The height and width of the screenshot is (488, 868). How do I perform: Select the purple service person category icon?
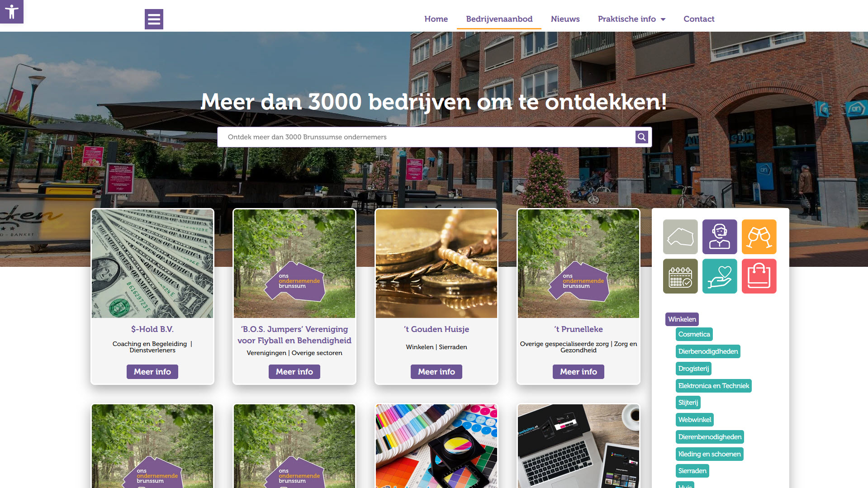[x=720, y=237]
